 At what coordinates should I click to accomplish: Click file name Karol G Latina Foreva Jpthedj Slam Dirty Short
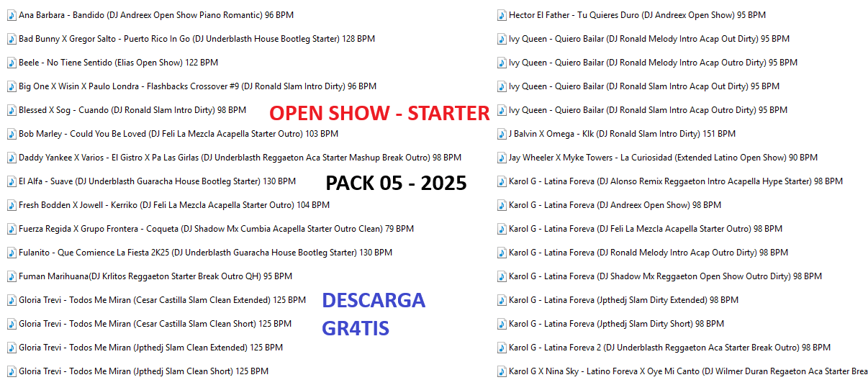pyautogui.click(x=617, y=324)
